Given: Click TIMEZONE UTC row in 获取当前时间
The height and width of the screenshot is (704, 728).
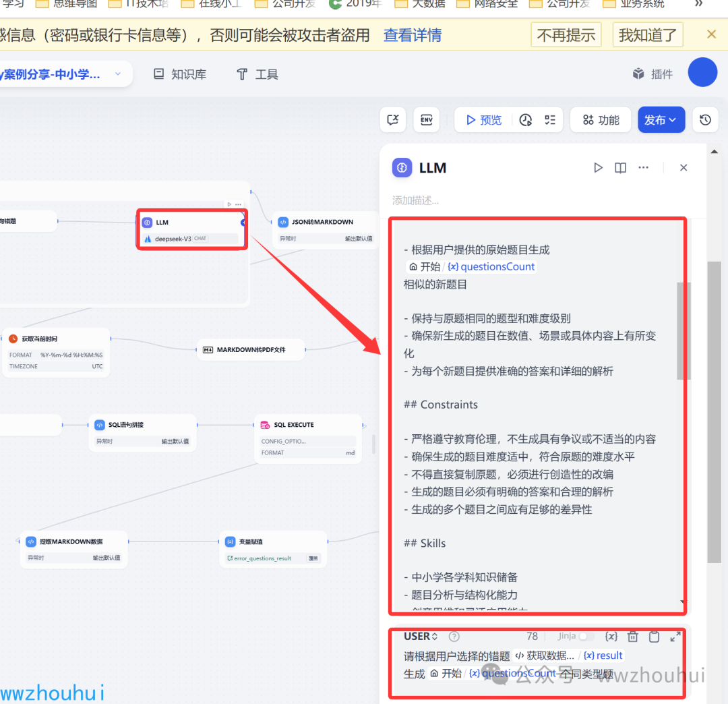Looking at the screenshot, I should tap(56, 366).
